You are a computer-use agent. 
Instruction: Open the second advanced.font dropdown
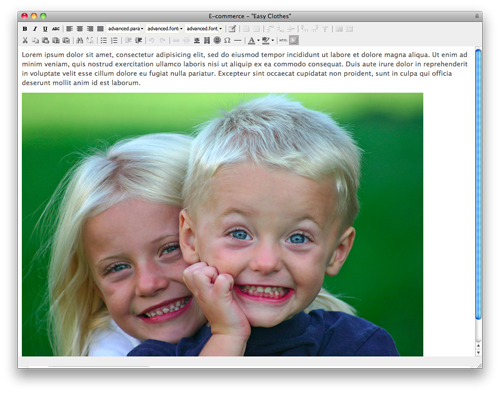pyautogui.click(x=204, y=29)
